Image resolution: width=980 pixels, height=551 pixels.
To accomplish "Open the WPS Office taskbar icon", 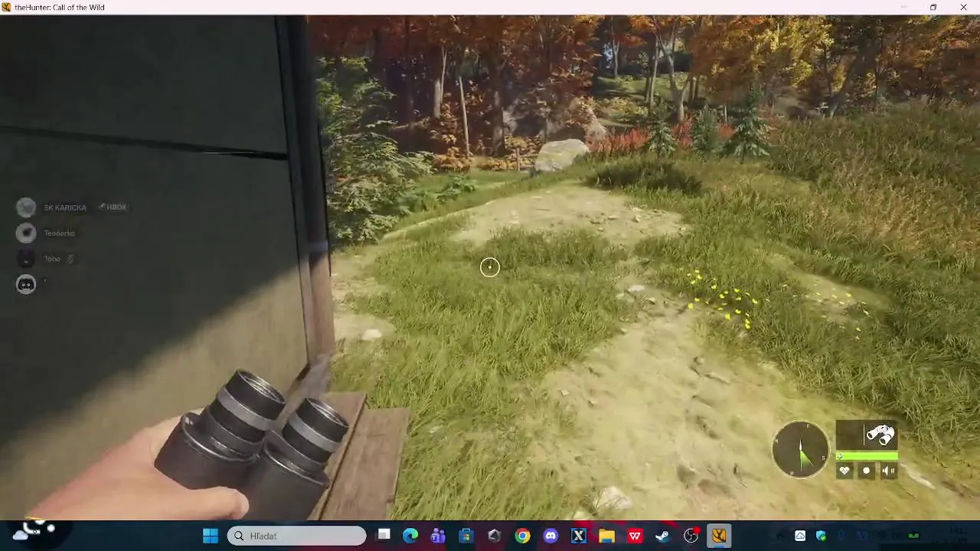I will click(635, 536).
